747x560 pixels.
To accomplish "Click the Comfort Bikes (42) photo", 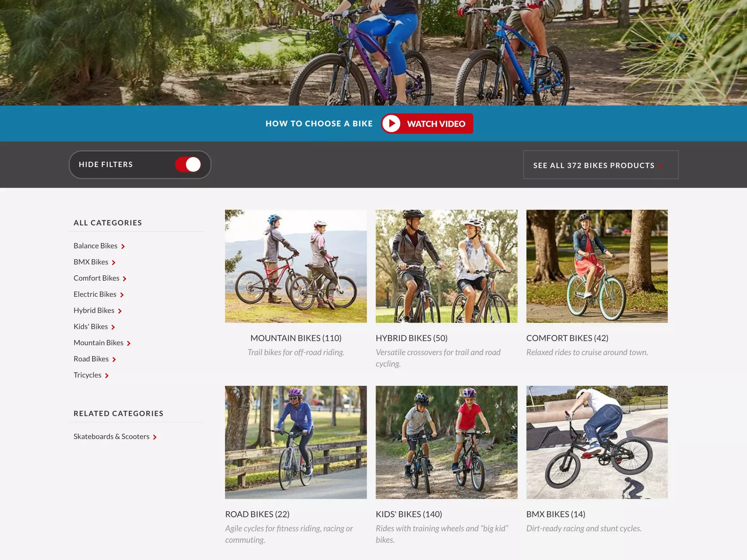I will (597, 266).
